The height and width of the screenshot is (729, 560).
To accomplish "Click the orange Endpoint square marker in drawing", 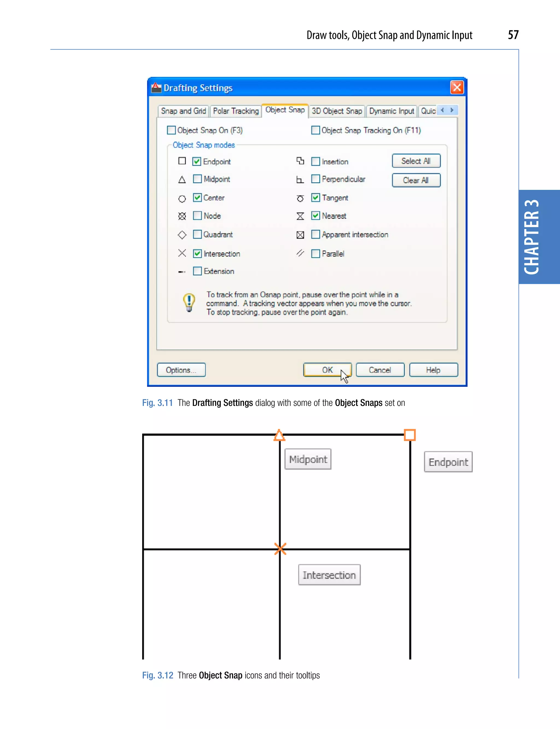I will pyautogui.click(x=410, y=435).
